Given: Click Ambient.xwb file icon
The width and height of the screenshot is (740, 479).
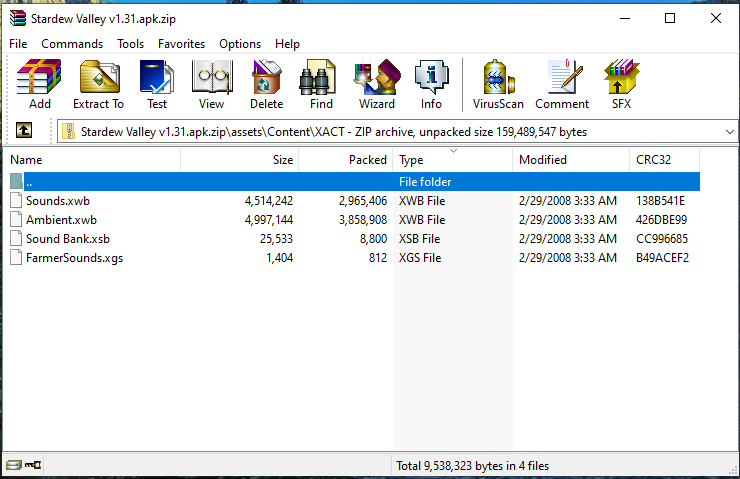Looking at the screenshot, I should tap(16, 219).
